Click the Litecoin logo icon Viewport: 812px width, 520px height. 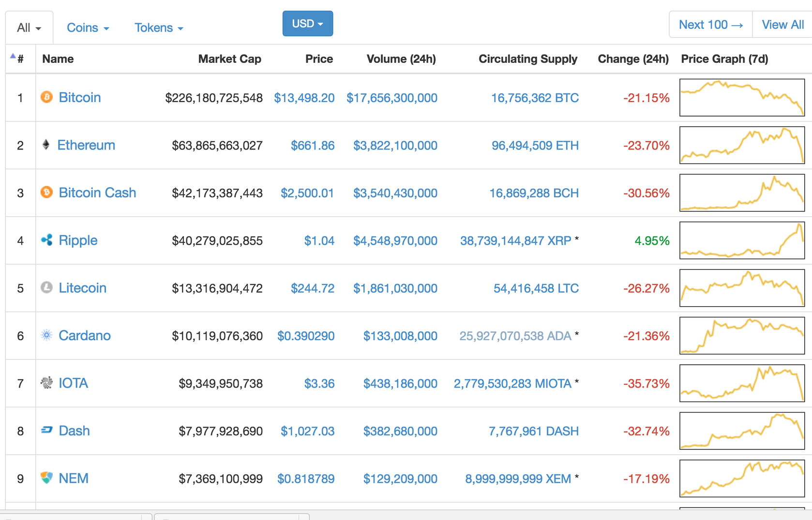46,288
